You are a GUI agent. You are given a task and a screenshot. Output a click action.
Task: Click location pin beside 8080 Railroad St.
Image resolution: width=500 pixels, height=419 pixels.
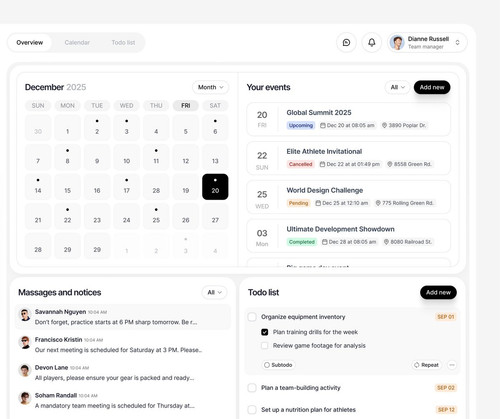[x=386, y=242]
